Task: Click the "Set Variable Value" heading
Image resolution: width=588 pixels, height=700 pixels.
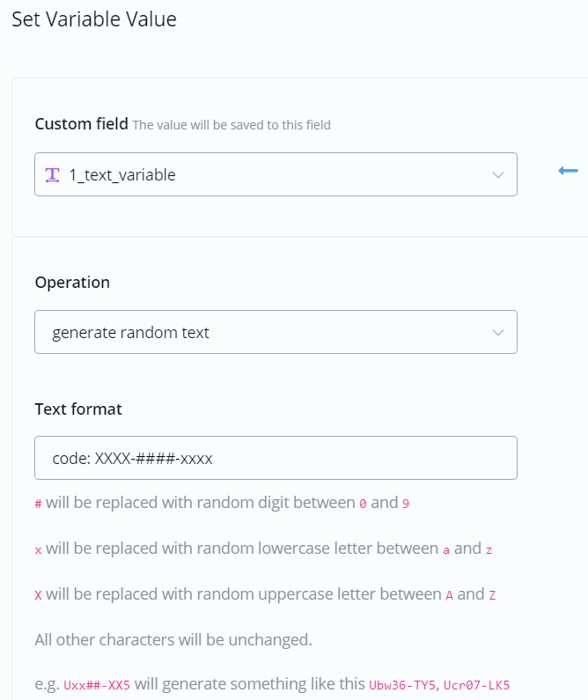Action: click(x=94, y=19)
